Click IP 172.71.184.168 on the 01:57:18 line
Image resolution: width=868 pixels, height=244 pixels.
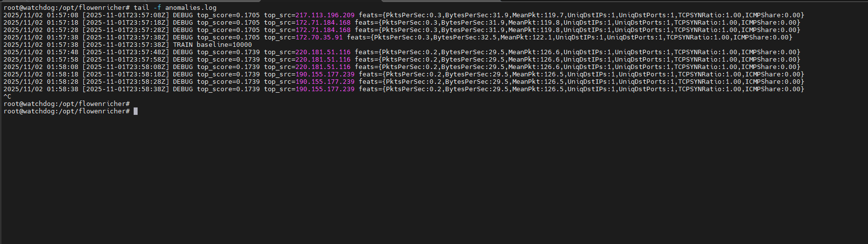click(323, 23)
